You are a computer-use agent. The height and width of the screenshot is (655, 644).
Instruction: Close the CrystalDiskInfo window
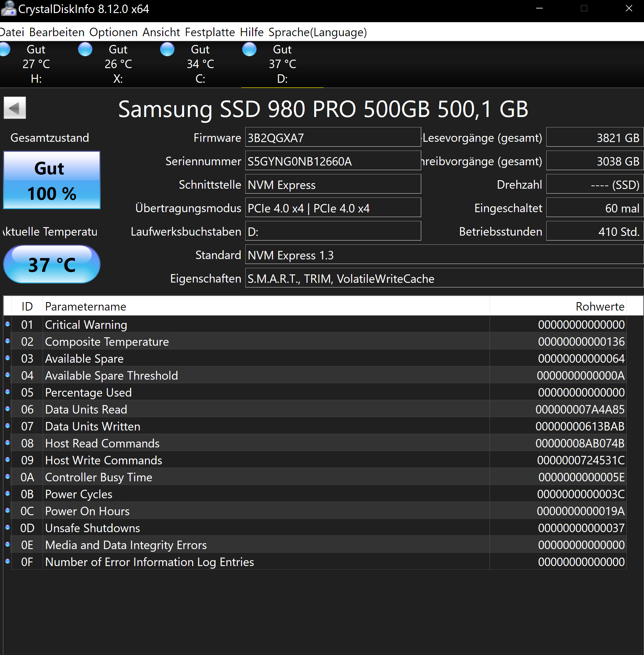tap(629, 8)
